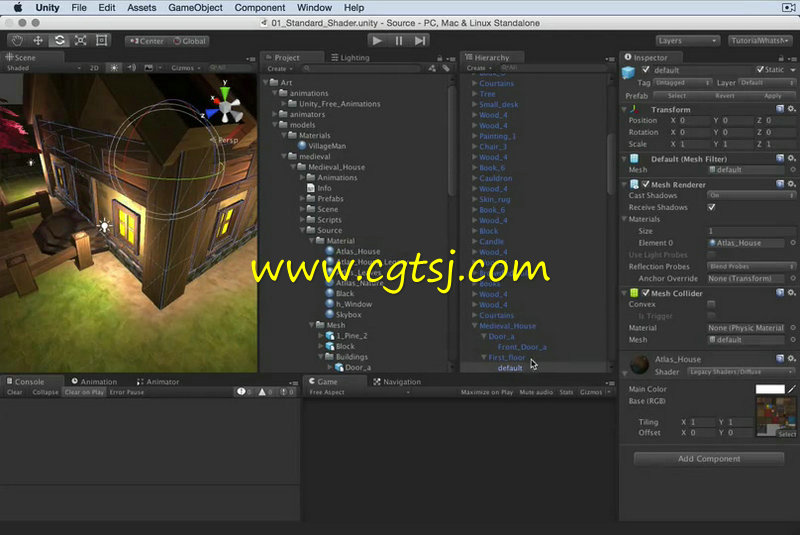Image resolution: width=800 pixels, height=535 pixels.
Task: Click prefab Select button
Action: click(x=677, y=95)
